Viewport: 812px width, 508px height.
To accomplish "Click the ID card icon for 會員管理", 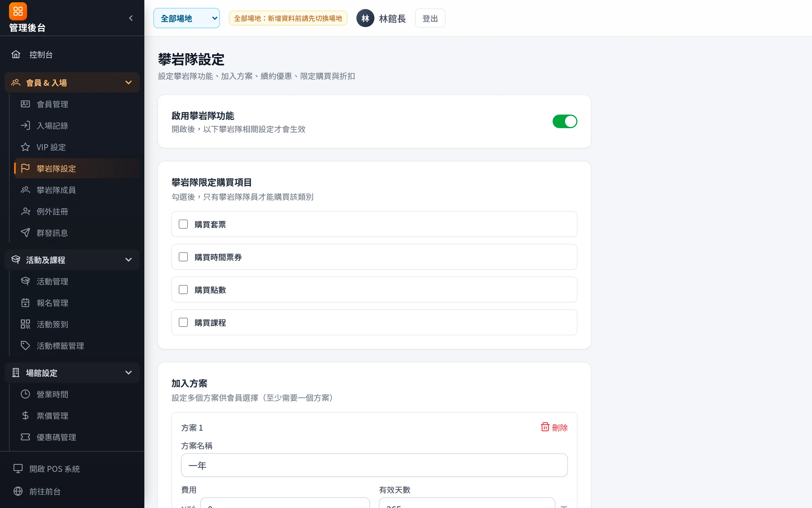I will click(x=25, y=104).
